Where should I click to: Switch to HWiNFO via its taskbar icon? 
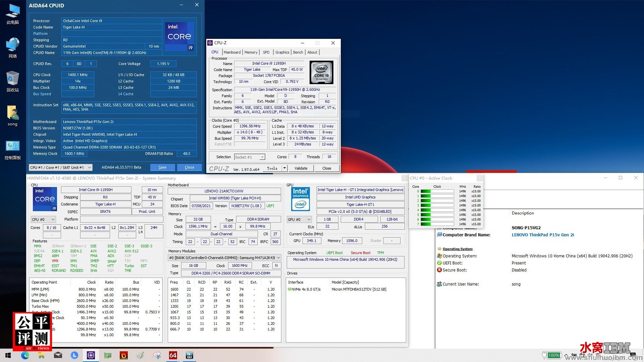pos(190,355)
